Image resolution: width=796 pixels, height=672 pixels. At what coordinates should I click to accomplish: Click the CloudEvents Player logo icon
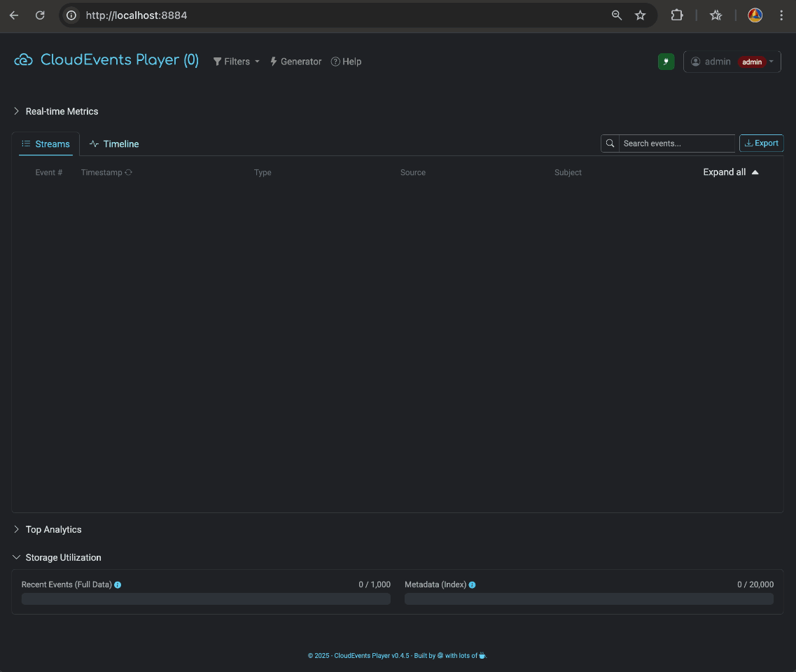point(23,59)
